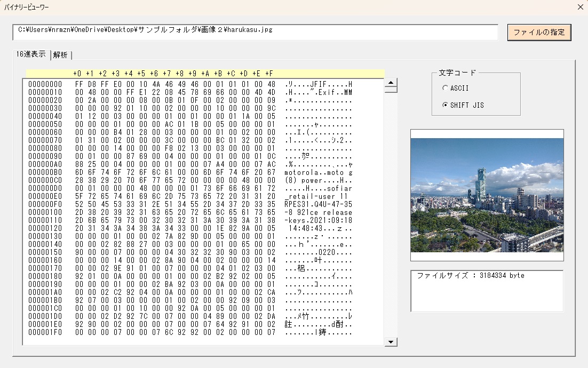The image size is (588, 368).
Task: Choose the SHIFT JIS radio button
Action: [446, 105]
